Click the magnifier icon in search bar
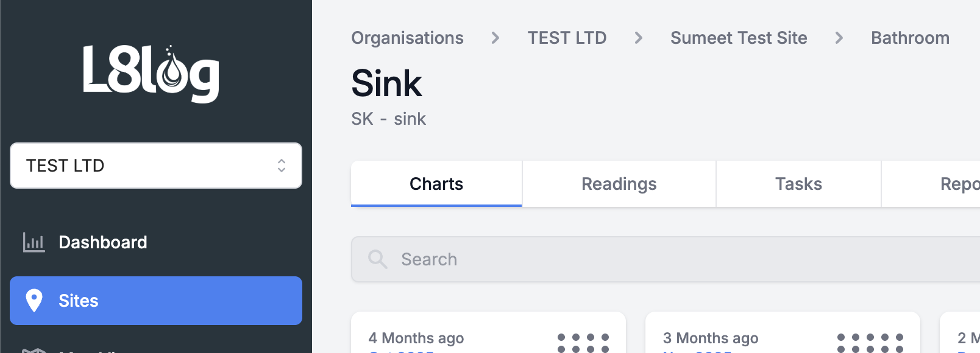Viewport: 980px width, 353px height. point(378,259)
